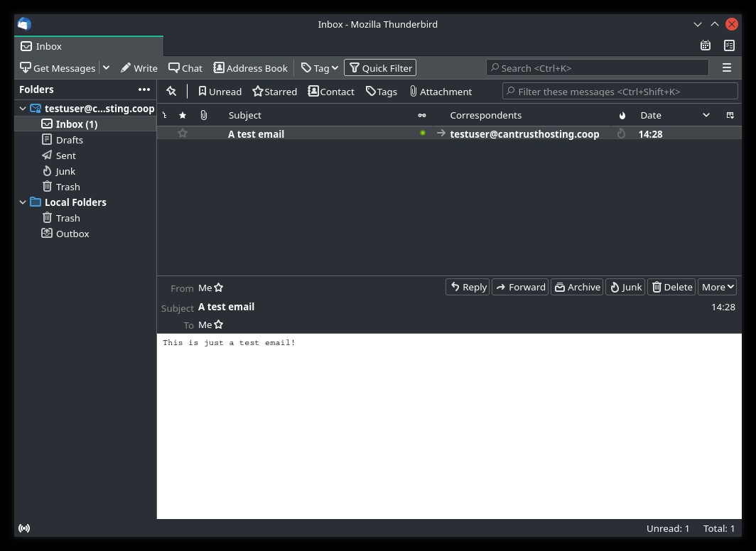
Task: Archive the test email
Action: coord(577,287)
